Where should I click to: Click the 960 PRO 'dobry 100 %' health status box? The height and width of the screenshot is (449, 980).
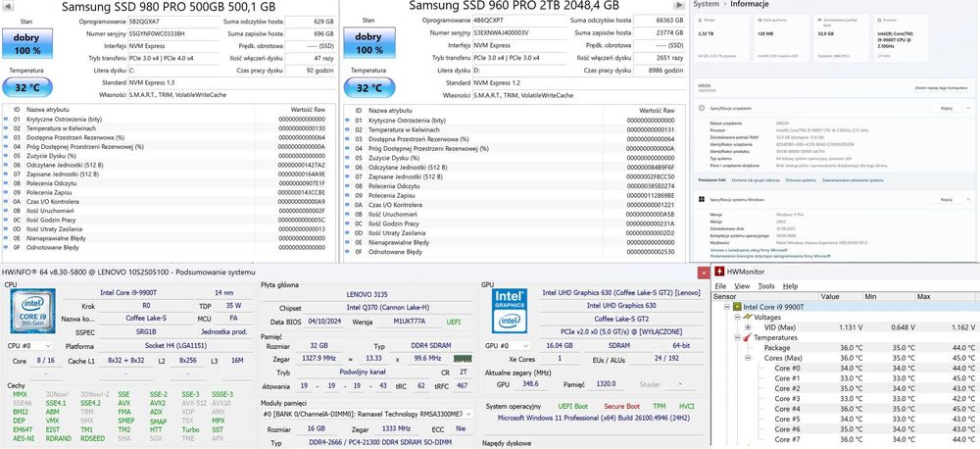click(x=368, y=43)
